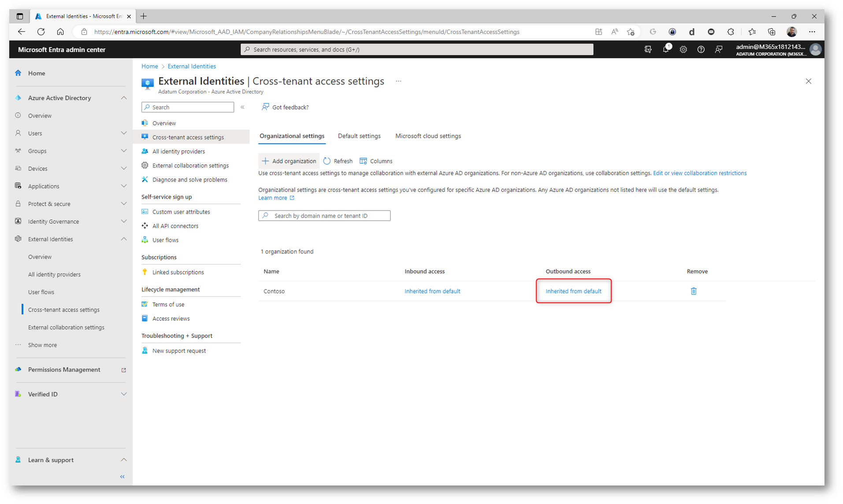Open the notifications bell icon
The height and width of the screenshot is (504, 843).
665,49
